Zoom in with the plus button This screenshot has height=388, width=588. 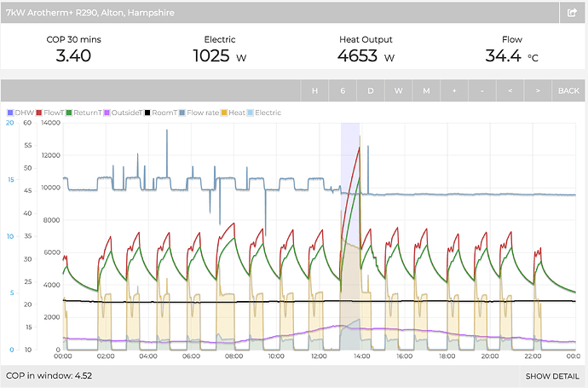[454, 90]
